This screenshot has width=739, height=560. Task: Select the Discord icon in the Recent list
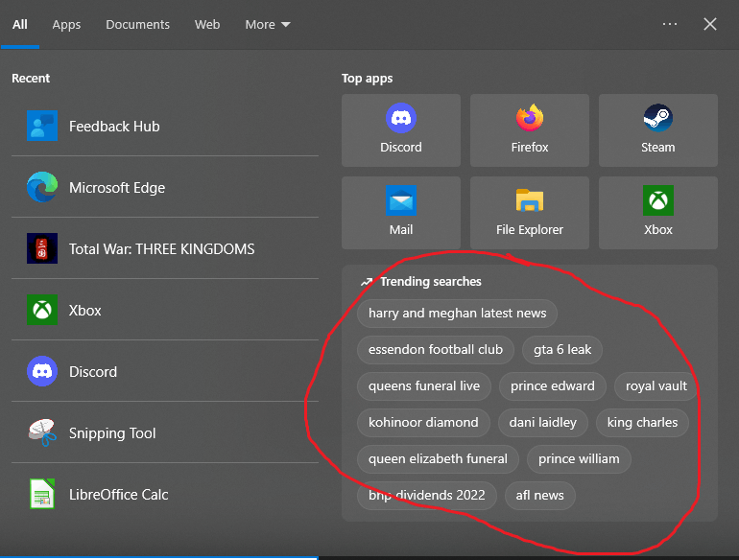[x=42, y=371]
